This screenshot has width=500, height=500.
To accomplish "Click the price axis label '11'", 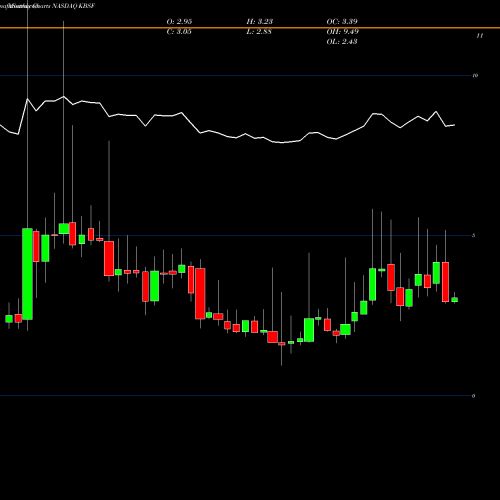I will click(479, 36).
